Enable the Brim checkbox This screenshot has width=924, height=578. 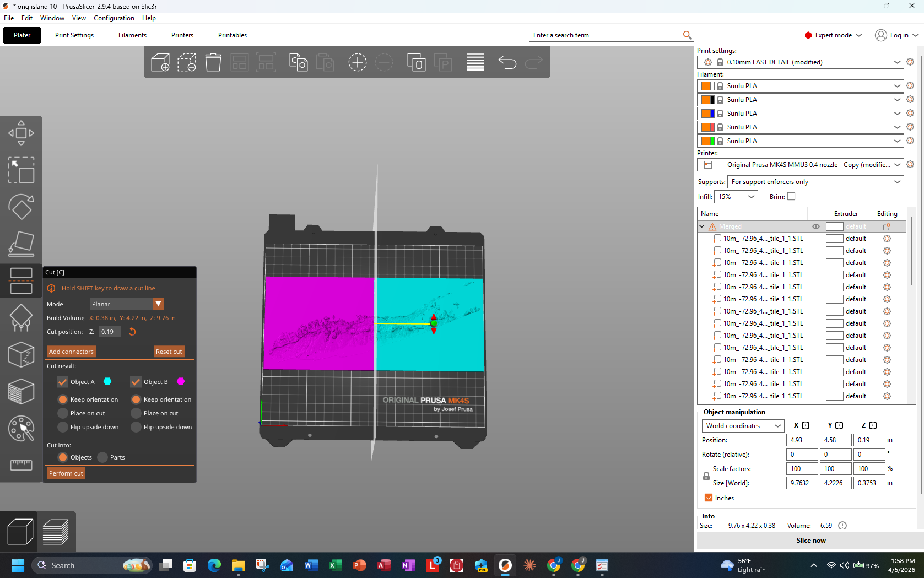[791, 196]
